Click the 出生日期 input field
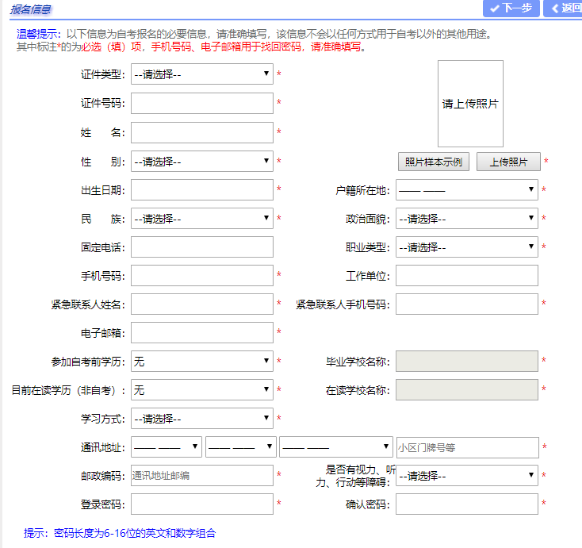Viewport: 582px width, 548px height. 202,190
